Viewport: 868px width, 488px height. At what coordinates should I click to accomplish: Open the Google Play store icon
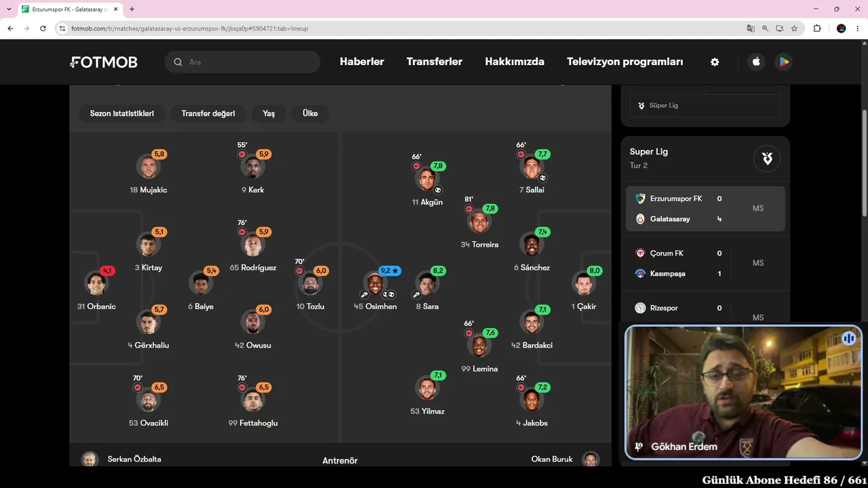pos(783,62)
